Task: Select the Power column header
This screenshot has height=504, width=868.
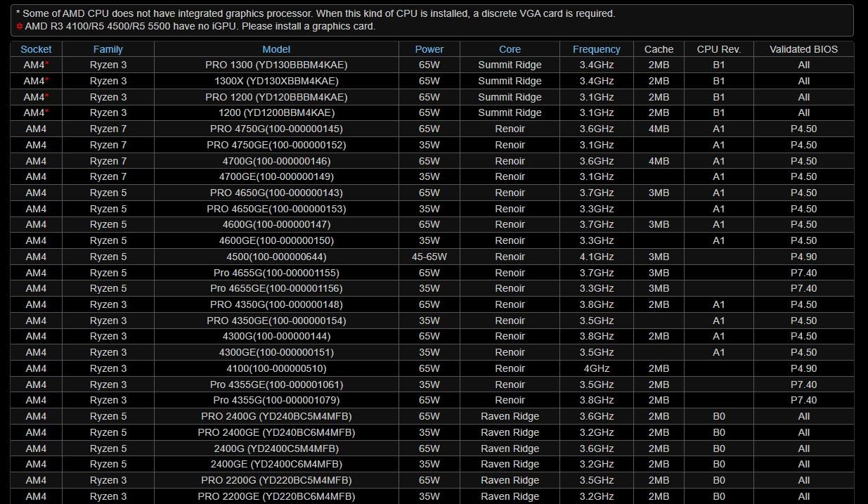Action: 429,49
